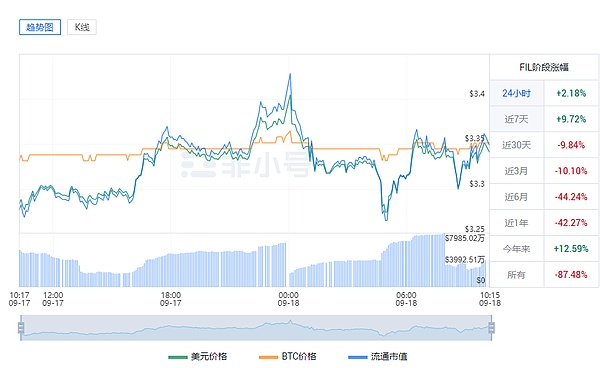Viewport: 600px width, 368px height.
Task: Click the range navigator mini chart
Action: point(256,328)
